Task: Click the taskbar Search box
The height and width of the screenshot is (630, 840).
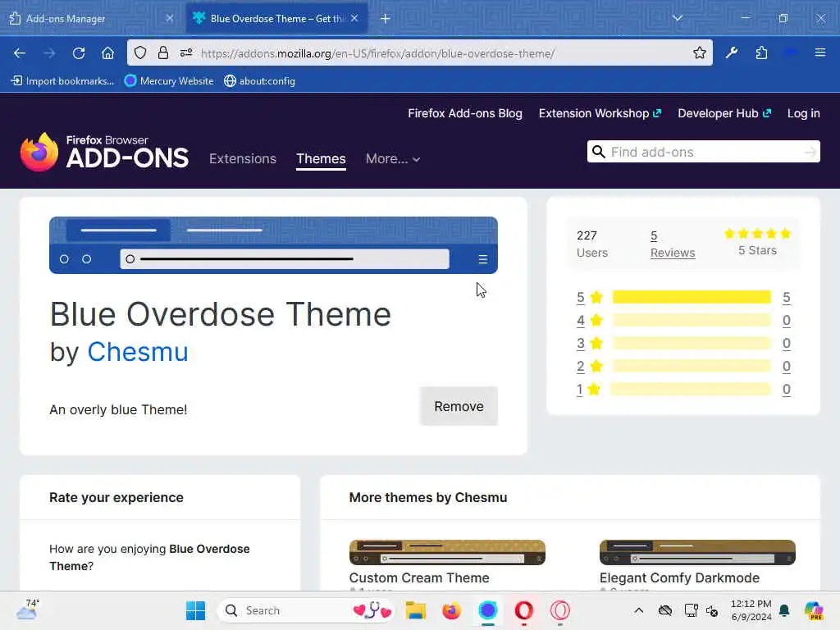Action: tap(307, 610)
